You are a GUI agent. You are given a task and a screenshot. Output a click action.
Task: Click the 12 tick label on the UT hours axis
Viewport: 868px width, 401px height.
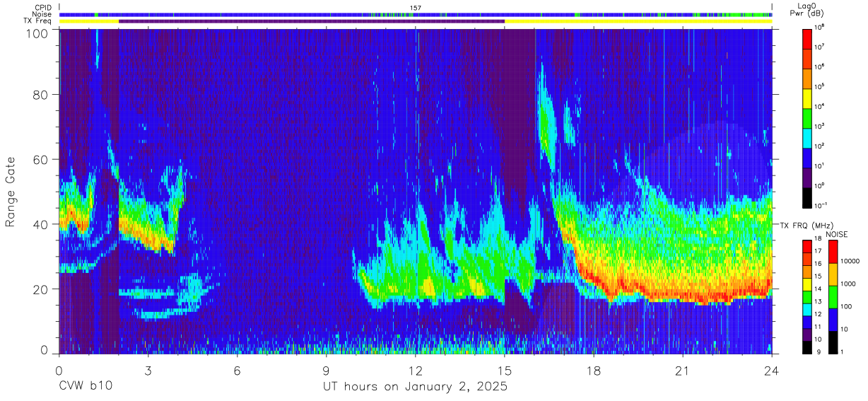(x=416, y=371)
